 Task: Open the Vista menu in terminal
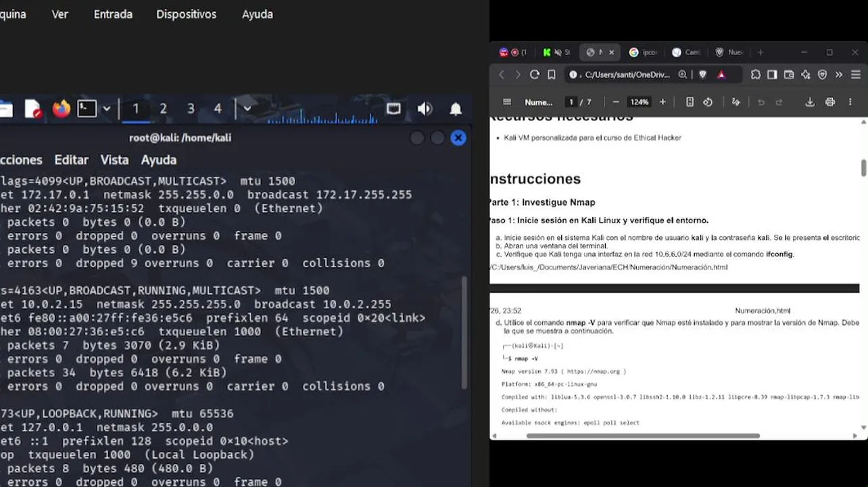point(114,160)
